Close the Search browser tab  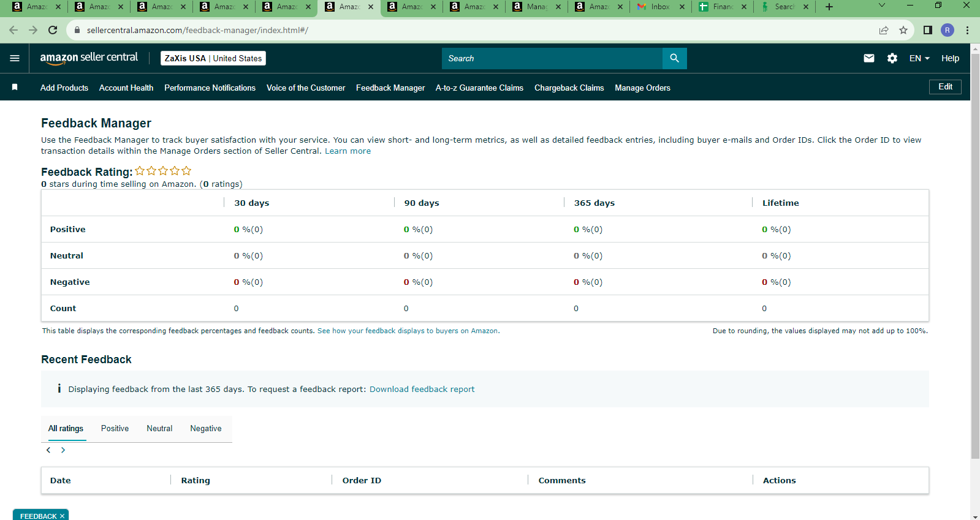(806, 7)
